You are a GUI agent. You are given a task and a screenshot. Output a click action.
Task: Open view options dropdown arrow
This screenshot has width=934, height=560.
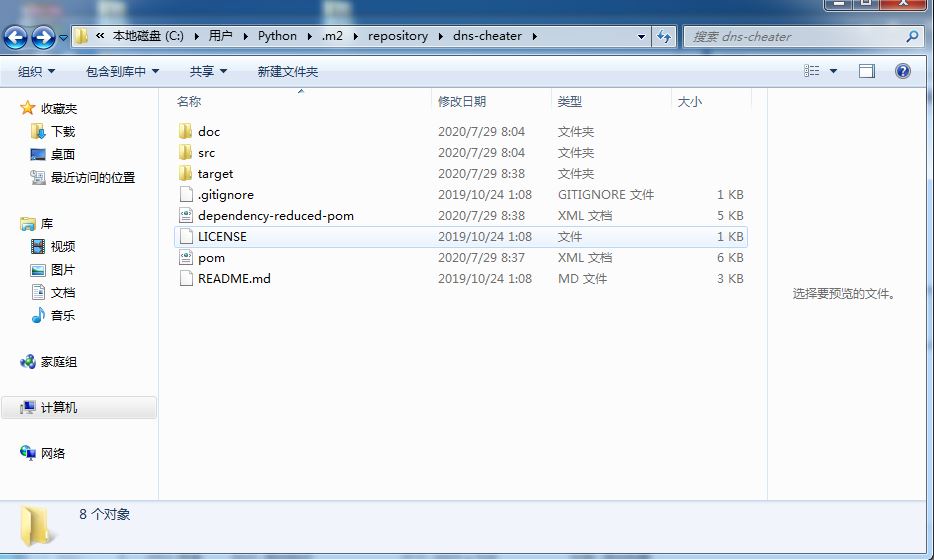[x=833, y=71]
